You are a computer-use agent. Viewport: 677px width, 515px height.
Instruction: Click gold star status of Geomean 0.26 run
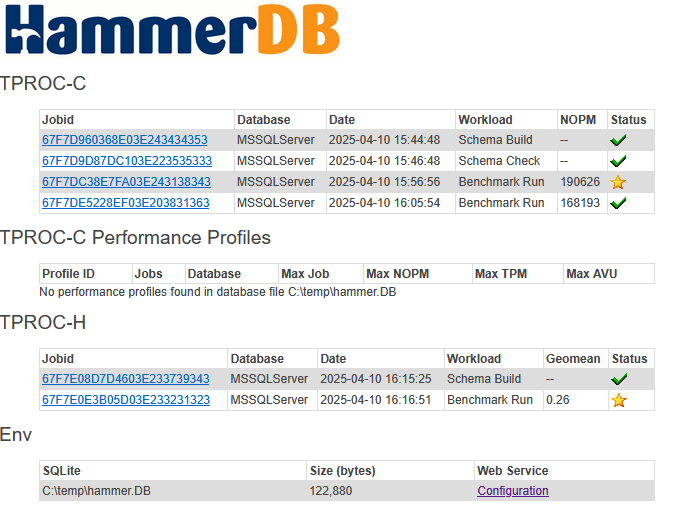point(619,400)
